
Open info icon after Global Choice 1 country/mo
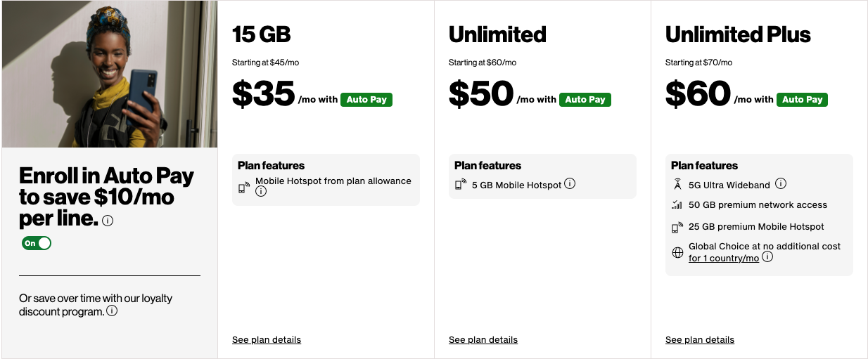click(x=767, y=257)
